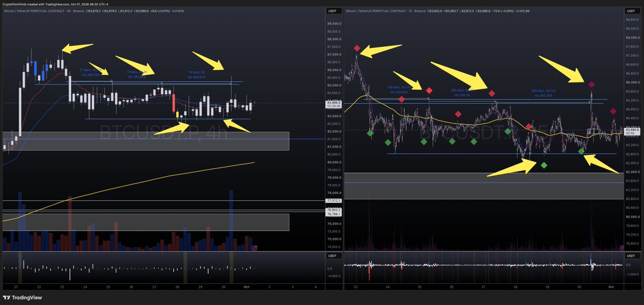The height and width of the screenshot is (305, 644).
Task: Click the TradingView logo
Action: point(23,297)
